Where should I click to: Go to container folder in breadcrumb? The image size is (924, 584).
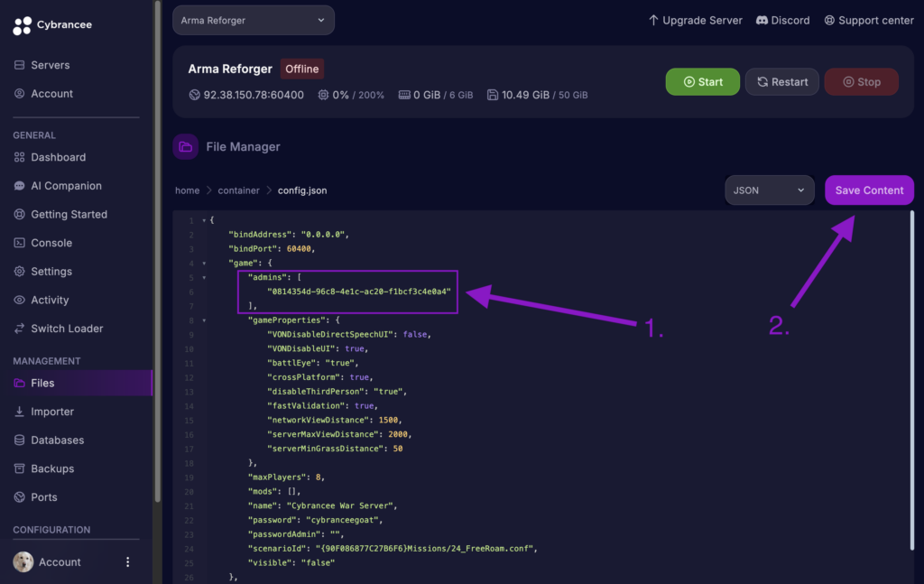click(x=238, y=190)
